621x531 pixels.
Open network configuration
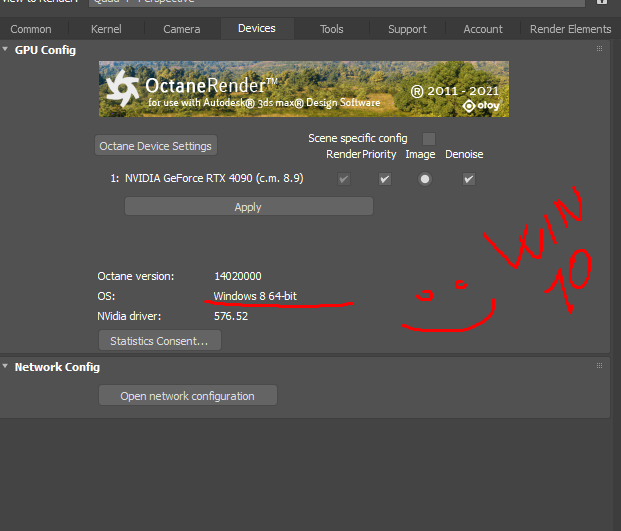pos(188,396)
